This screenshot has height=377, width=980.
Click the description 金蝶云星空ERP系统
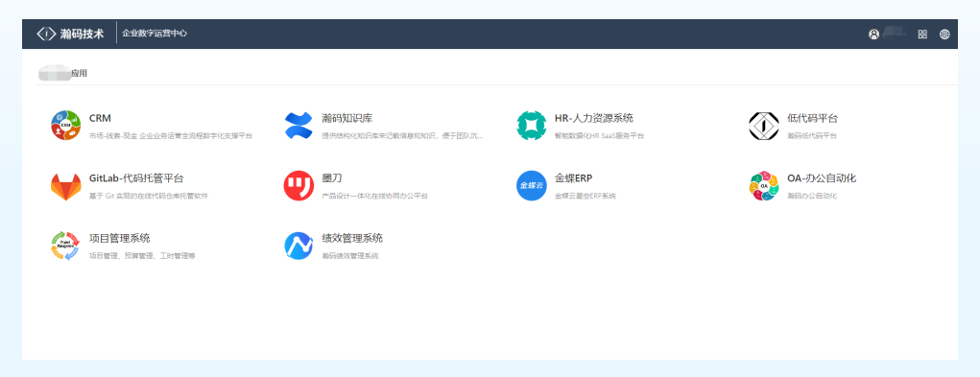pos(586,196)
